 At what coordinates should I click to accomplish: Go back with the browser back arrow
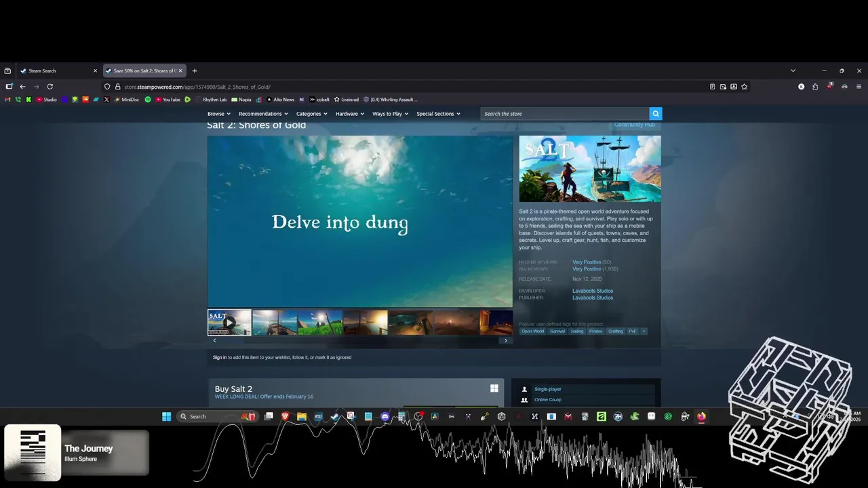(x=22, y=87)
